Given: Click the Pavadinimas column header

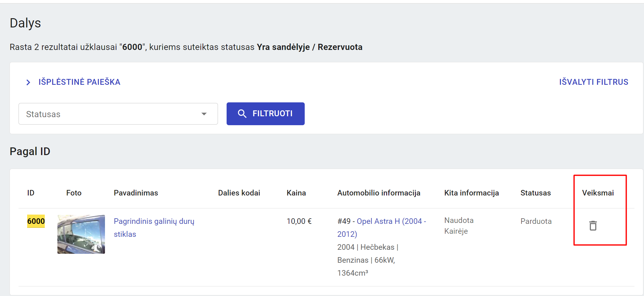Looking at the screenshot, I should (x=136, y=193).
